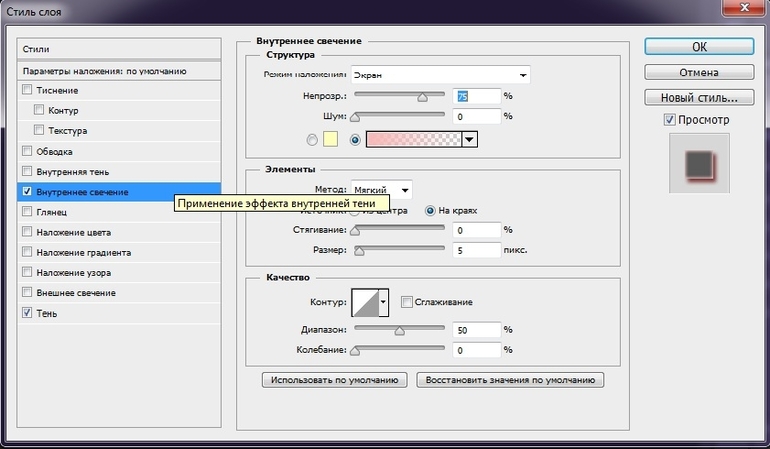Open the gradient swatch for glow color

(414, 140)
